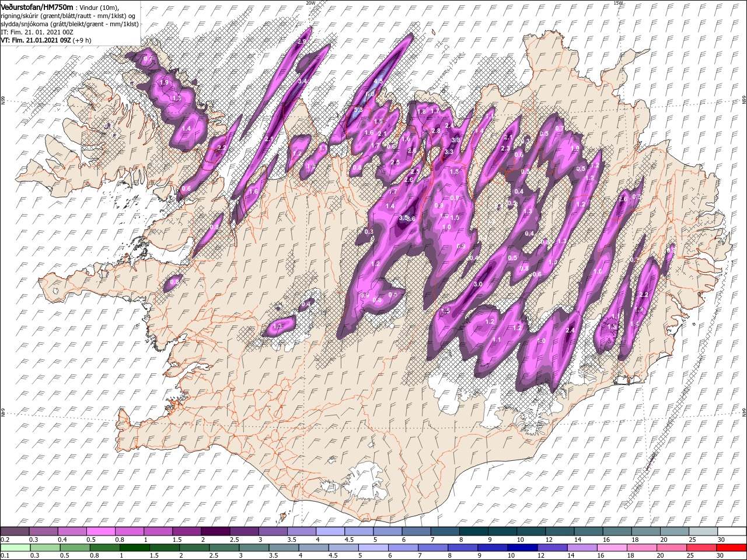The height and width of the screenshot is (560, 747).
Task: Pick the bright pink 0.5 snow legend swatch
Action: [101, 531]
